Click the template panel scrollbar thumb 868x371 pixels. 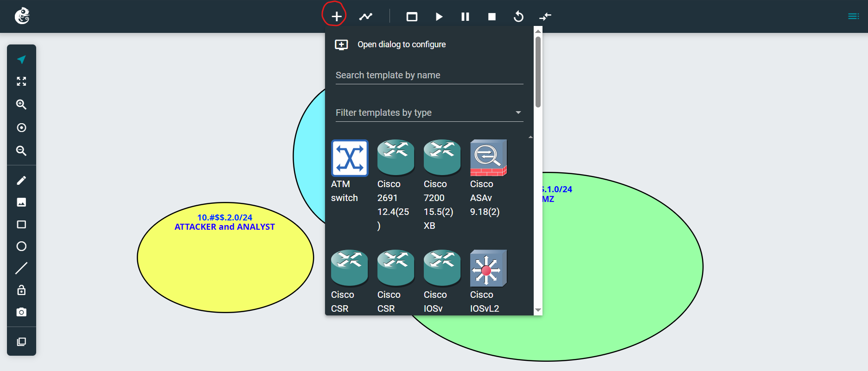[x=538, y=72]
